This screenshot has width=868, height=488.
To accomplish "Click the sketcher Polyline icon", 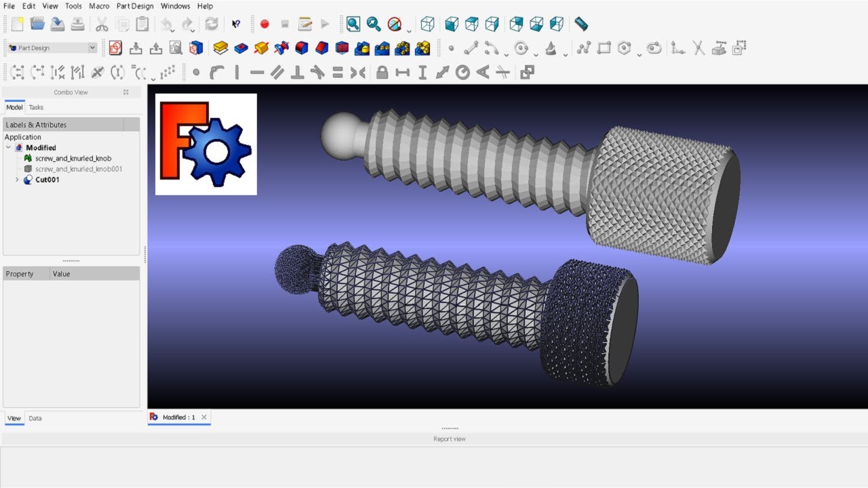I will [x=583, y=48].
